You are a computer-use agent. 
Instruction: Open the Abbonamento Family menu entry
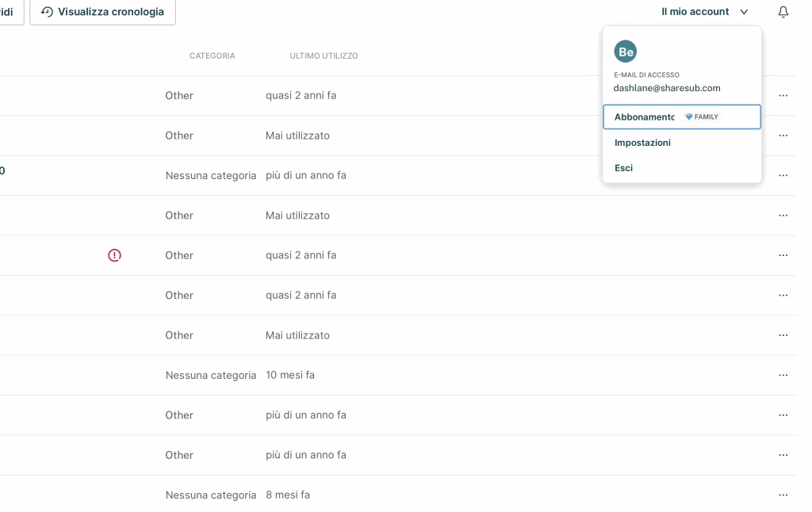681,117
